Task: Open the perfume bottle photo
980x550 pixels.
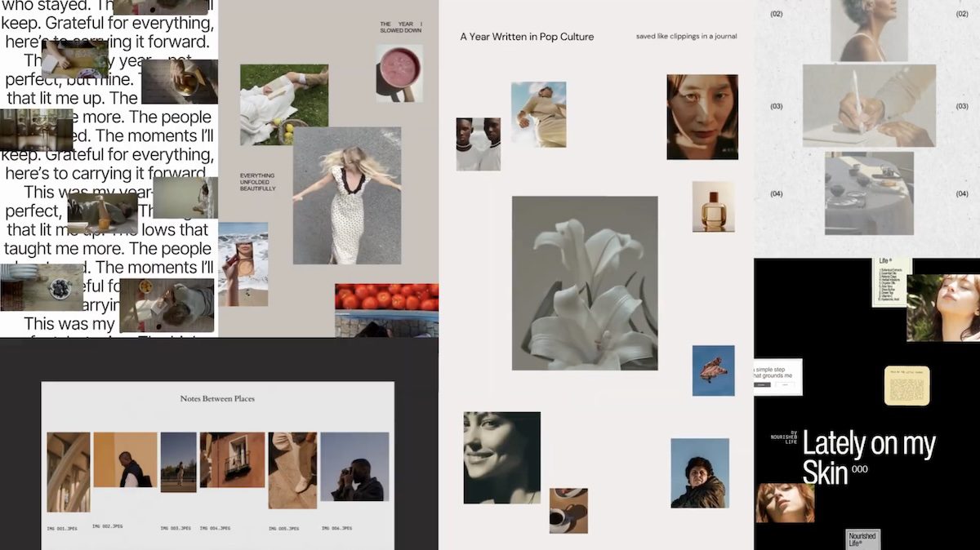Action: [714, 206]
